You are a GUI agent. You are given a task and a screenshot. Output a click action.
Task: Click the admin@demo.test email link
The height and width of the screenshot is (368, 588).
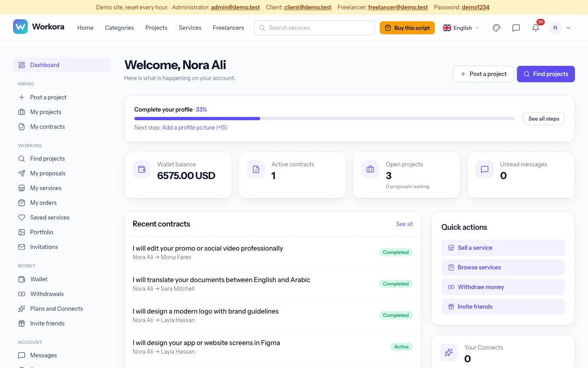coord(235,7)
